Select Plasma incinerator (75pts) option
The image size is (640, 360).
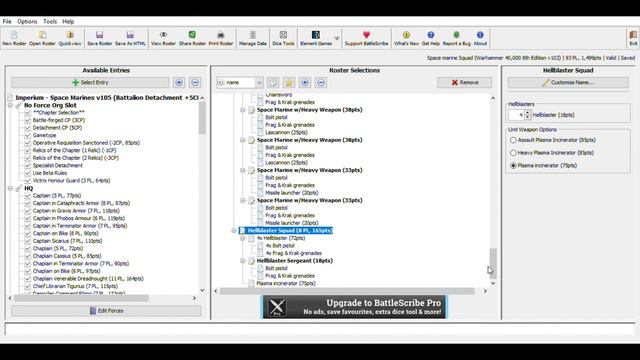pyautogui.click(x=513, y=165)
